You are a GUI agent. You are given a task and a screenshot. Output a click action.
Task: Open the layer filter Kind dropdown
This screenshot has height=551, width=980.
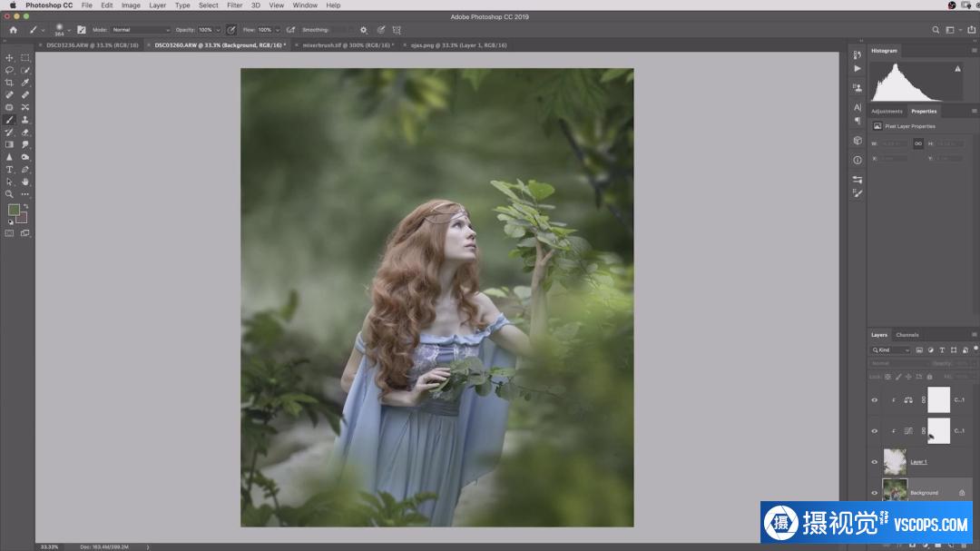point(891,350)
